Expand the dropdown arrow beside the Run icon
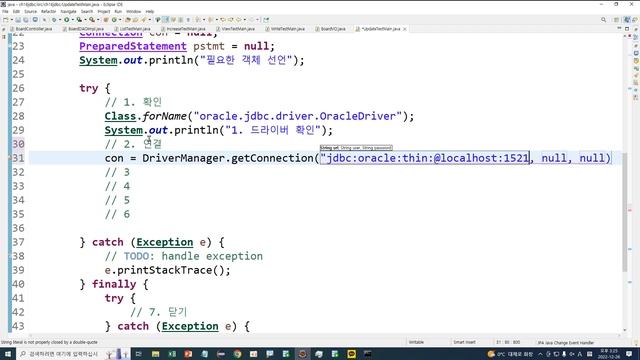The image size is (640, 360). click(72, 20)
